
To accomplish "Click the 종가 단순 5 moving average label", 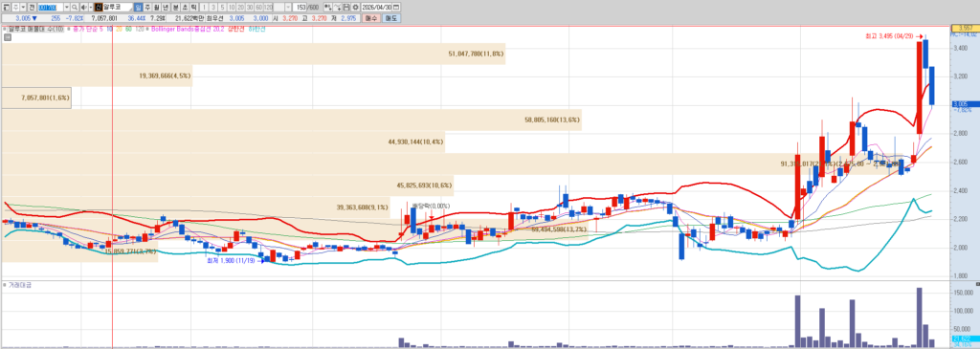I will pyautogui.click(x=88, y=29).
